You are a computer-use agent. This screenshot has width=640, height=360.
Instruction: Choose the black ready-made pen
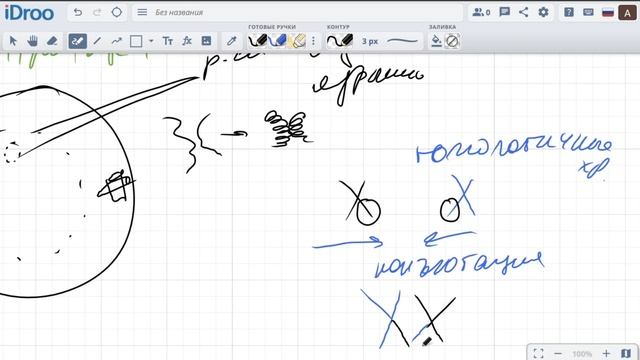(x=258, y=41)
